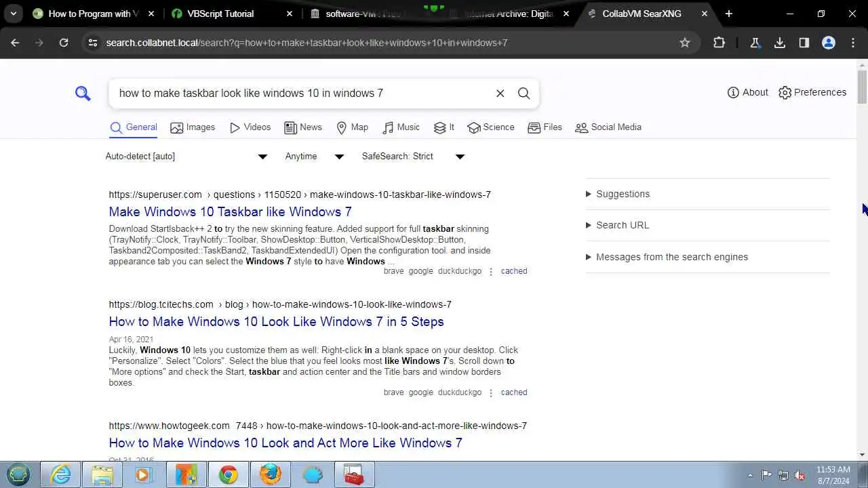Click the browser address bar URL

point(307,43)
